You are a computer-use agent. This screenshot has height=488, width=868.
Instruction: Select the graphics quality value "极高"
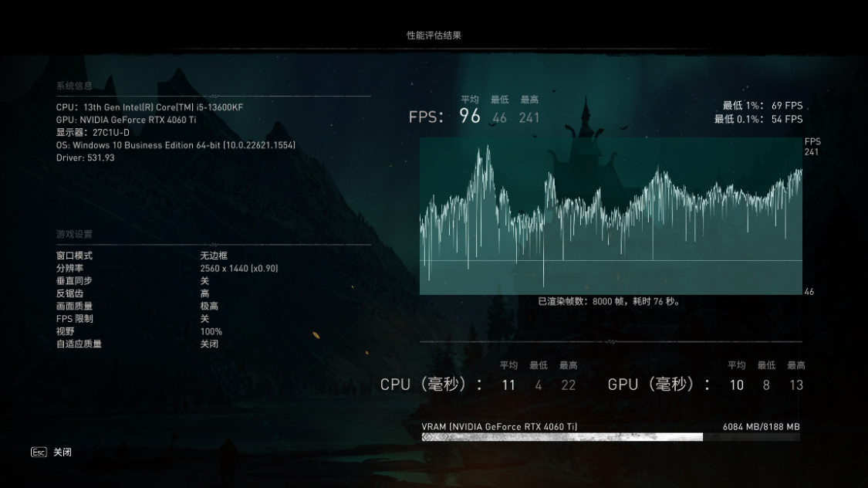click(x=209, y=307)
